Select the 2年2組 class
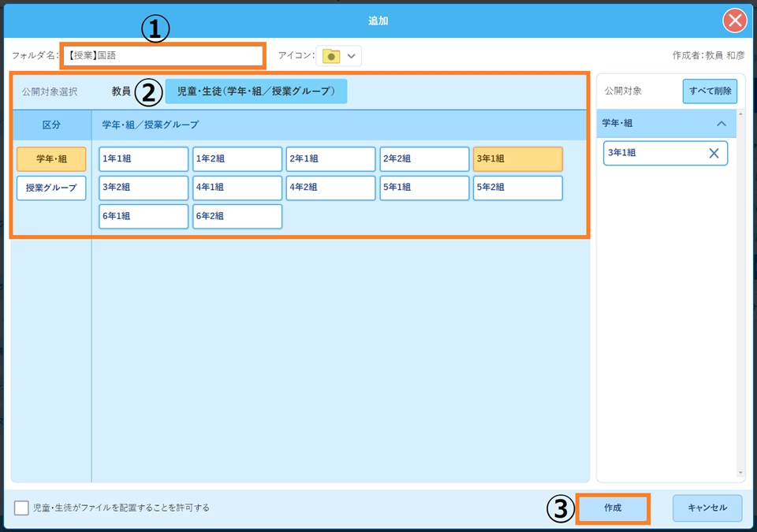The image size is (757, 532). [x=424, y=159]
